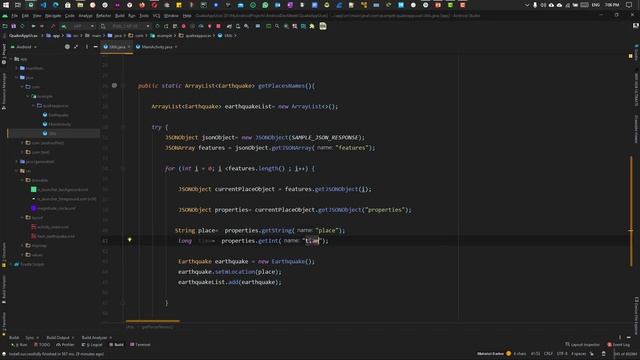Screen dimensions: 640x360
Task: Click the UTF-8 encoding in status bar
Action: point(562,354)
